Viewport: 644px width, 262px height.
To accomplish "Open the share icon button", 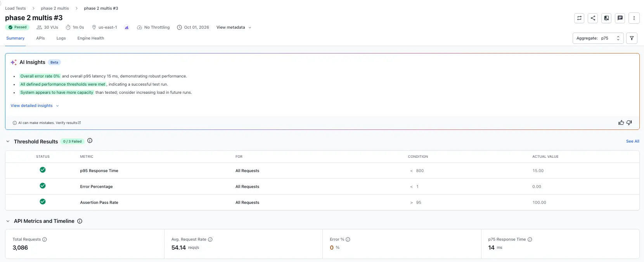I will [x=593, y=18].
